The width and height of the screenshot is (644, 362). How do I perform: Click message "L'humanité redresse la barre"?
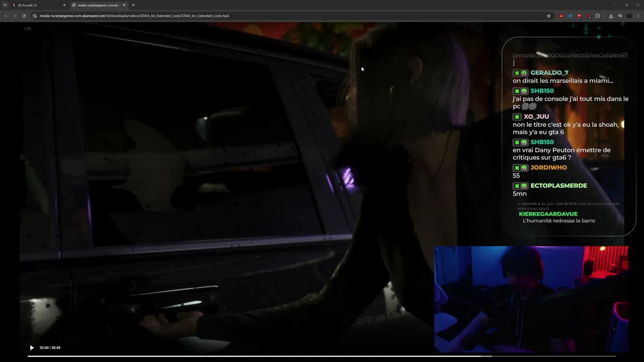tap(559, 221)
